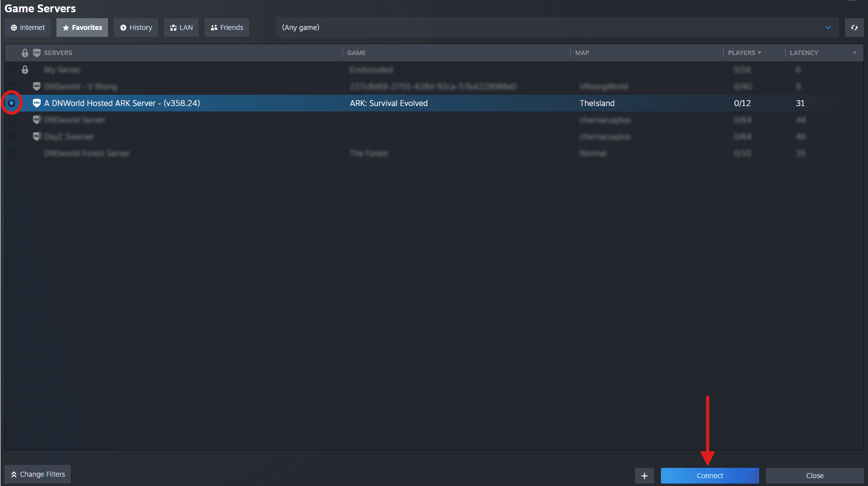The width and height of the screenshot is (868, 486).
Task: Click VAC shield icon on ARK server row
Action: pos(37,103)
